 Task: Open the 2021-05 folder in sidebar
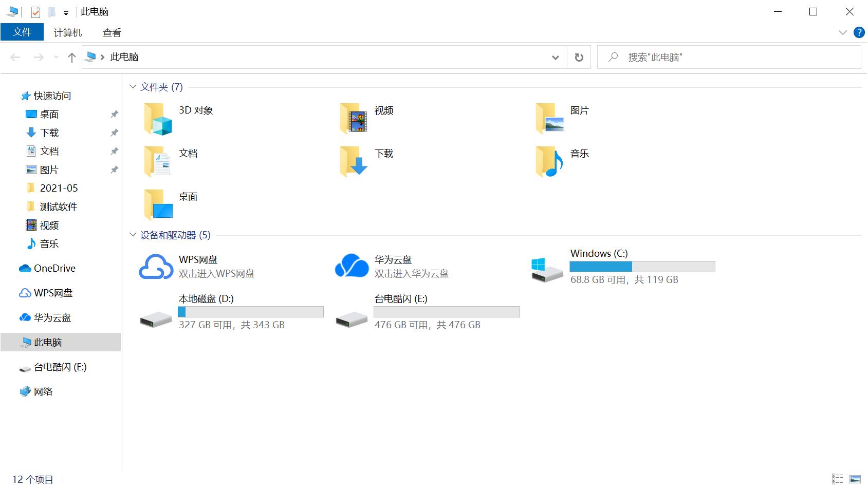[x=59, y=189]
